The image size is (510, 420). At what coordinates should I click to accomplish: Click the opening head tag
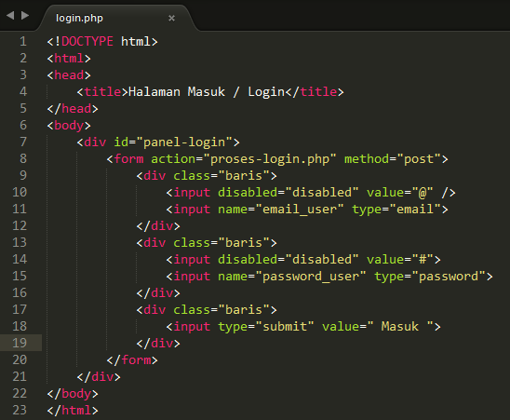[69, 75]
